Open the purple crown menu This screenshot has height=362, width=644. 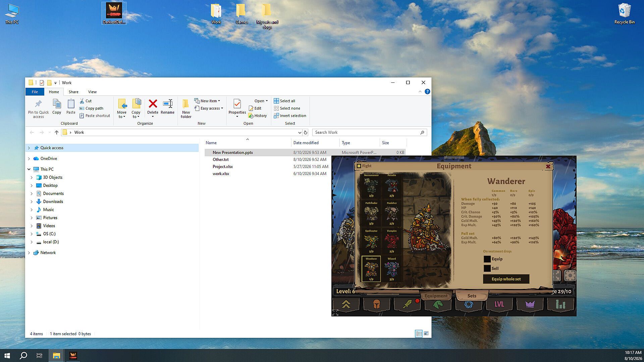[x=530, y=304]
